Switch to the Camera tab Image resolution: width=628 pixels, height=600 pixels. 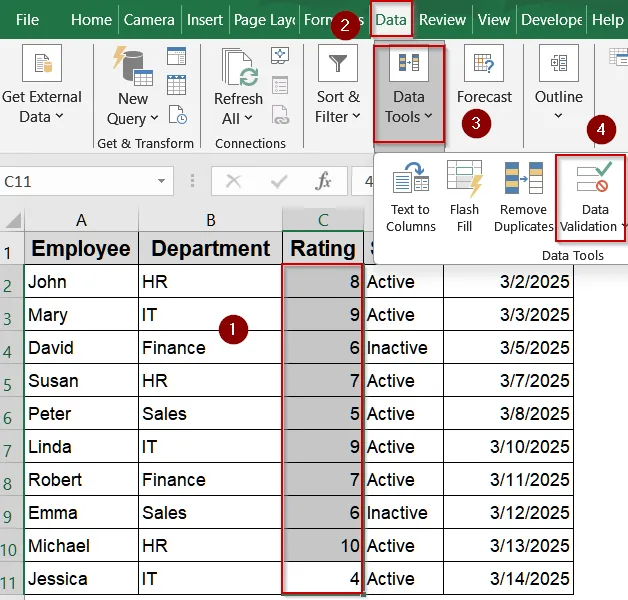click(x=149, y=20)
